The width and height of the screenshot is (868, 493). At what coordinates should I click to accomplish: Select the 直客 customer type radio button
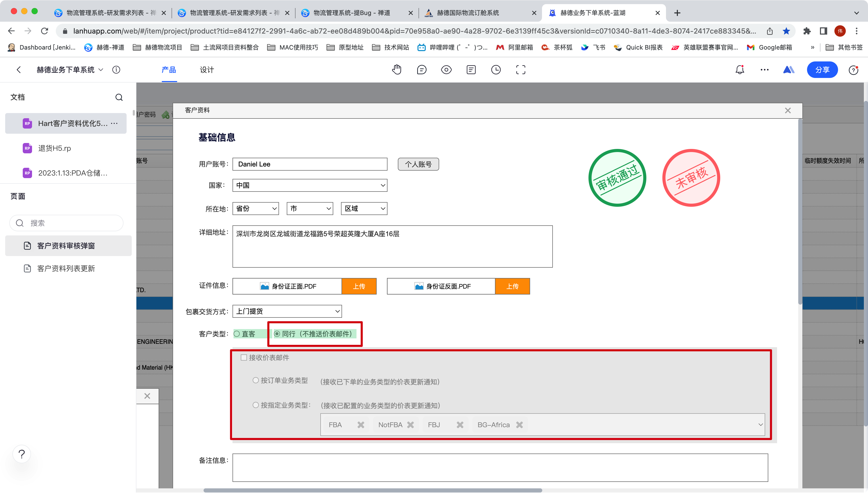pyautogui.click(x=236, y=333)
